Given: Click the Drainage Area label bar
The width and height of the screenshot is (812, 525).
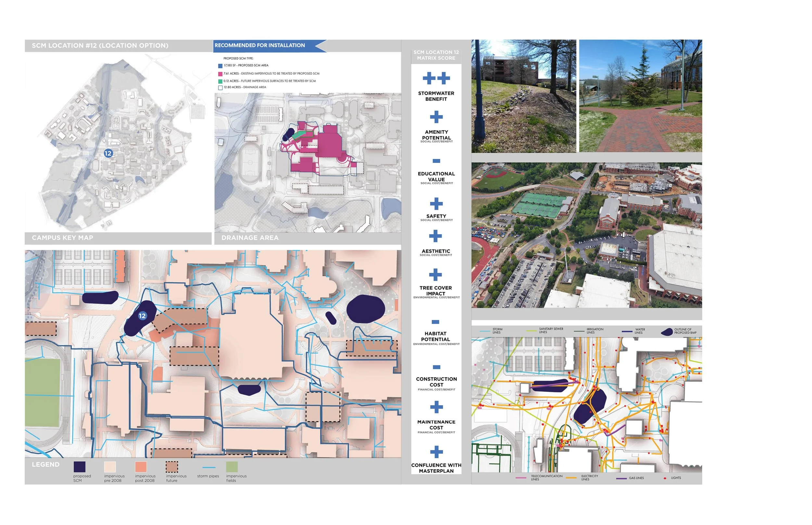Looking at the screenshot, I should click(307, 238).
